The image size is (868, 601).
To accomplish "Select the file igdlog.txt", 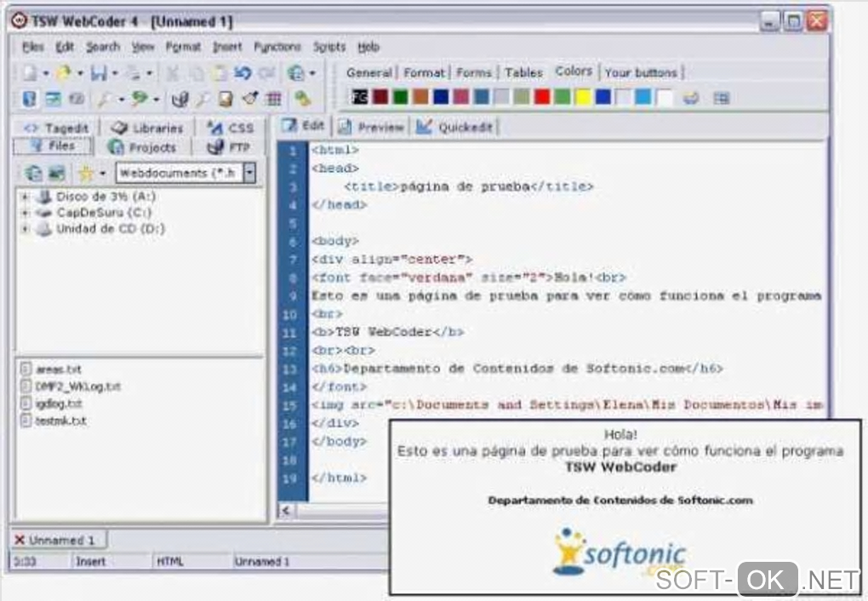I will point(51,404).
